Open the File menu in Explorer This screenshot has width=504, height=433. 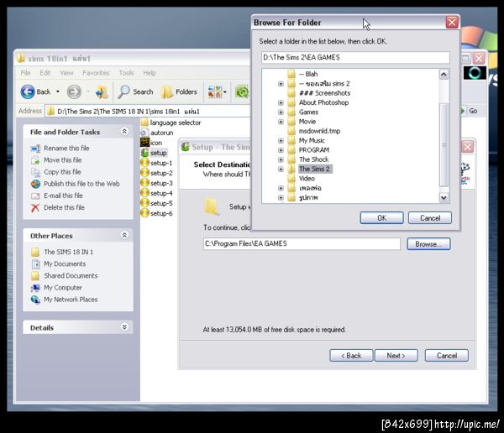(25, 73)
